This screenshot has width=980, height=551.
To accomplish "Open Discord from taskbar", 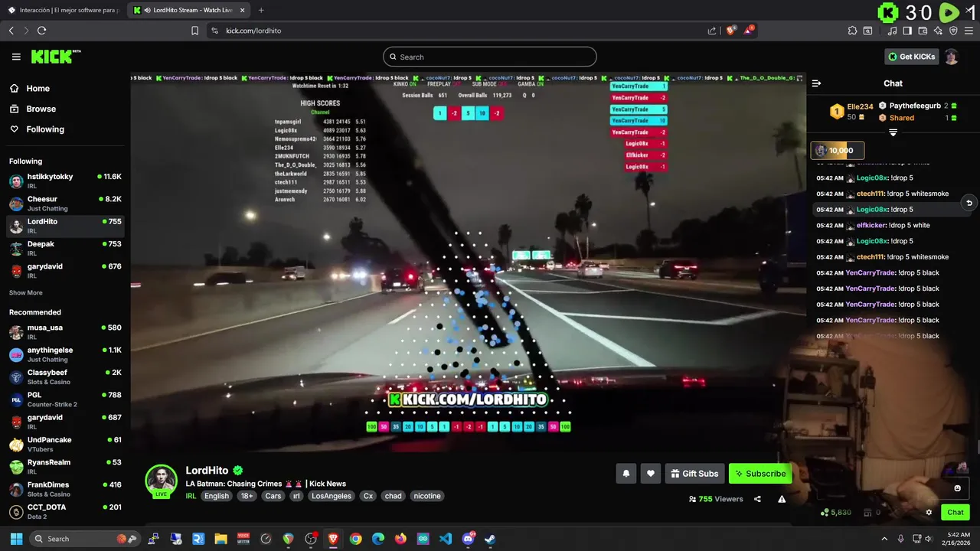I will pos(468,539).
